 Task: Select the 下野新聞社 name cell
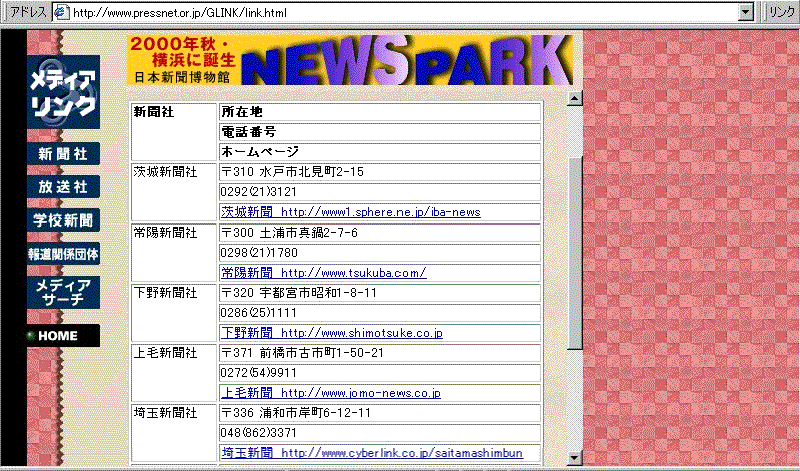pos(174,313)
